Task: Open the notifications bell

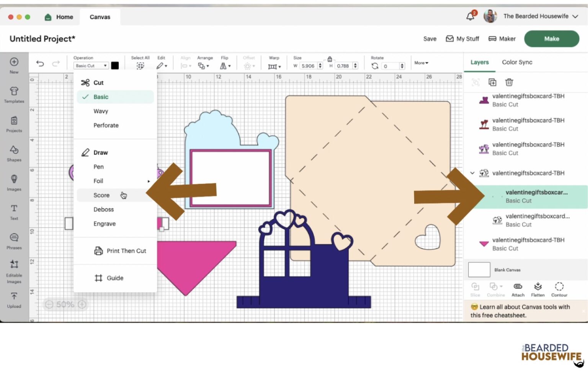Action: 470,16
